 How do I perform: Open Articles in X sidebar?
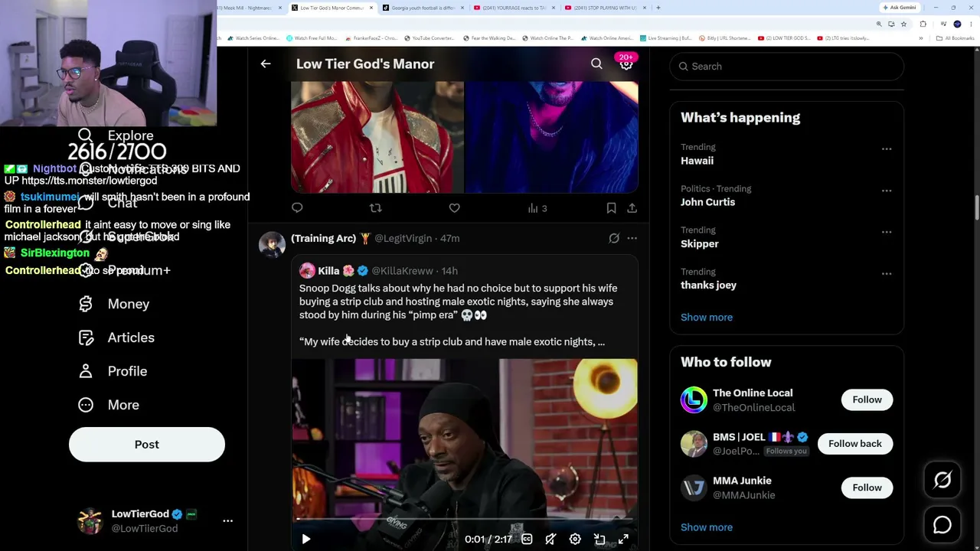tap(116, 337)
